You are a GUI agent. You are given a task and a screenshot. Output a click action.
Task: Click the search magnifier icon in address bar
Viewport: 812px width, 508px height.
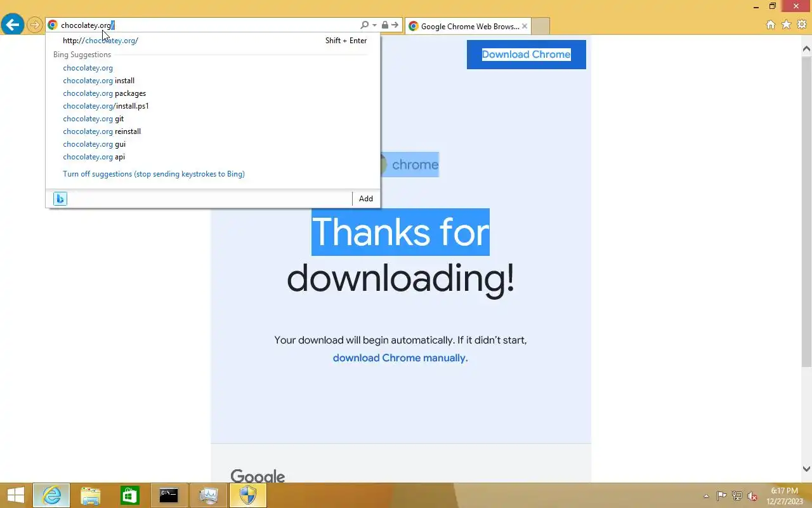pyautogui.click(x=364, y=25)
